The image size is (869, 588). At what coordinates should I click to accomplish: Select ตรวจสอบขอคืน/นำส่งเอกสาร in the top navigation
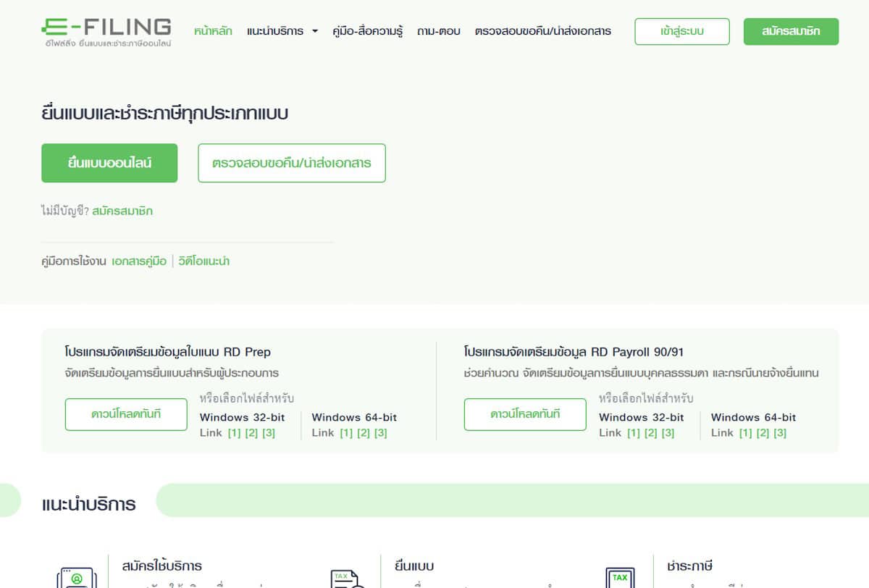point(542,31)
